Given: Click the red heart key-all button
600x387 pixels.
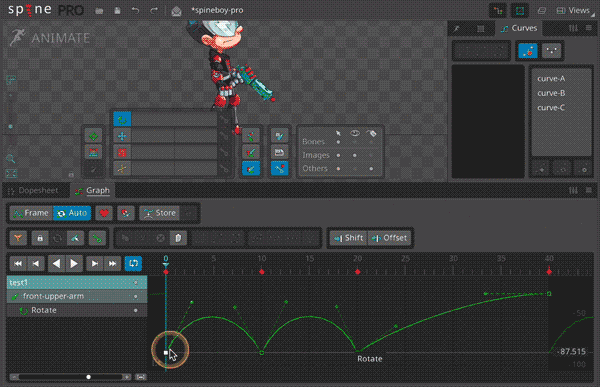Looking at the screenshot, I should click(104, 213).
